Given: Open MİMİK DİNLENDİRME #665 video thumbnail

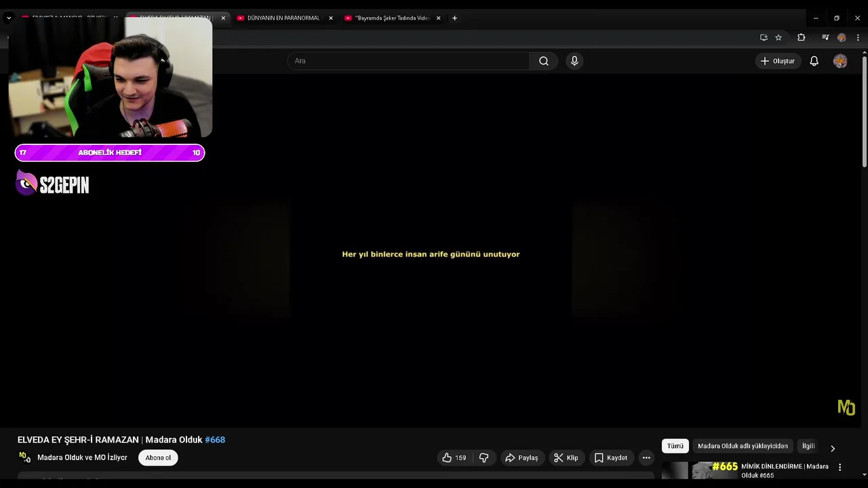Looking at the screenshot, I should tap(699, 470).
